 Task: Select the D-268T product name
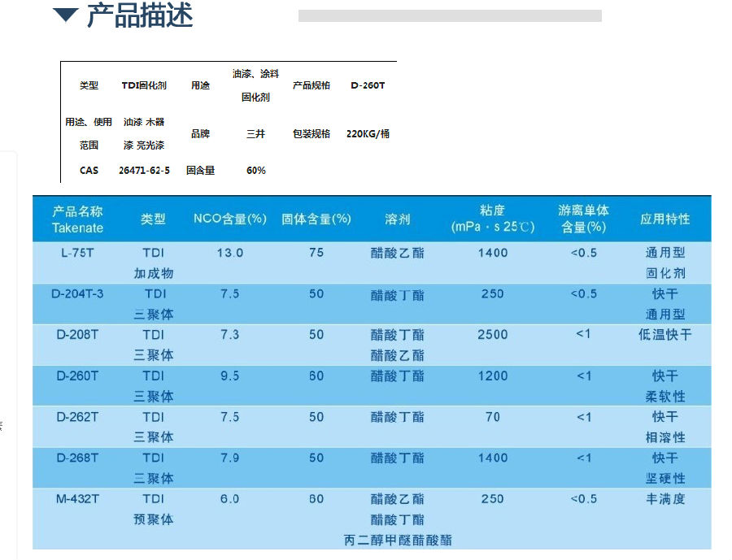[77, 458]
